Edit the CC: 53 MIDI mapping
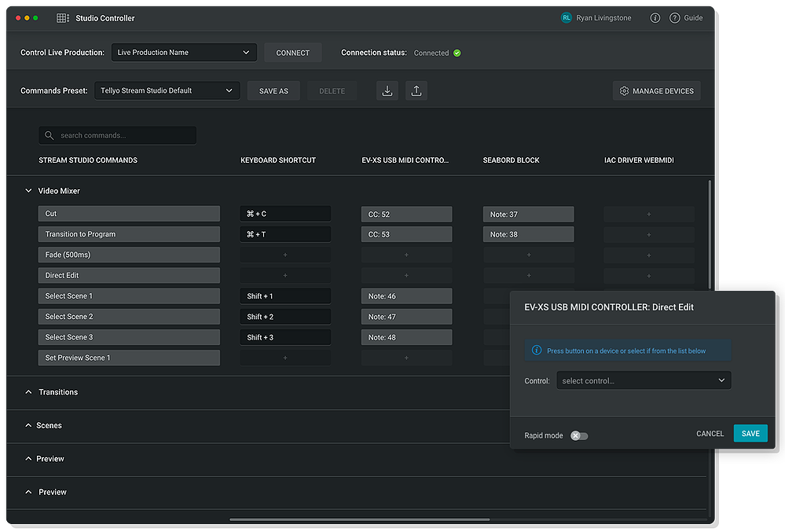Screen dimensions: 785x532 coord(406,234)
